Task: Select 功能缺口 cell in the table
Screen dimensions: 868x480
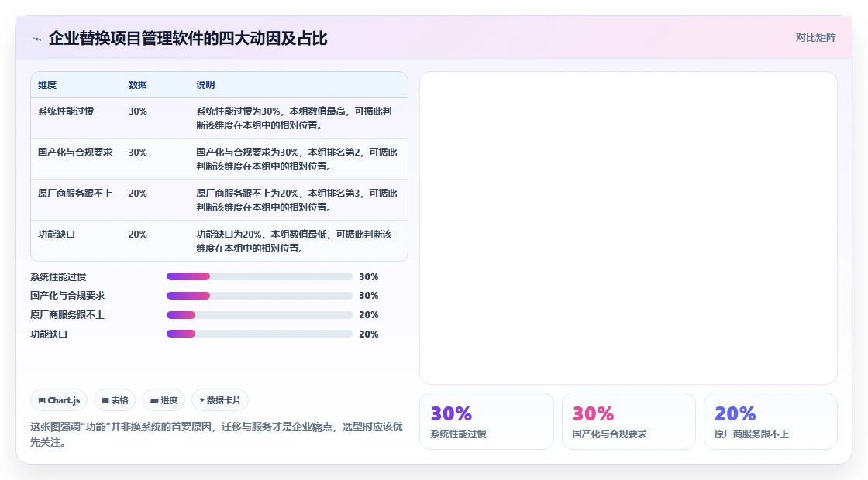Action: tap(57, 235)
